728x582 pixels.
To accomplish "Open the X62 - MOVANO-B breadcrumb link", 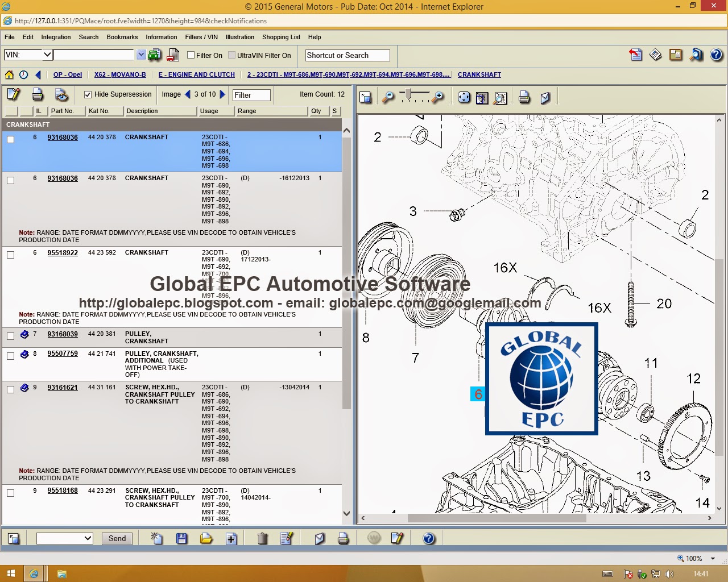I will (120, 74).
